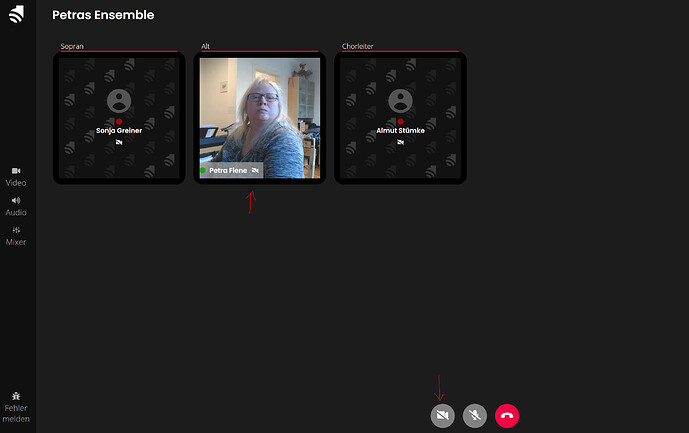Click the Almut Stümke name text
689x433 pixels.
400,131
